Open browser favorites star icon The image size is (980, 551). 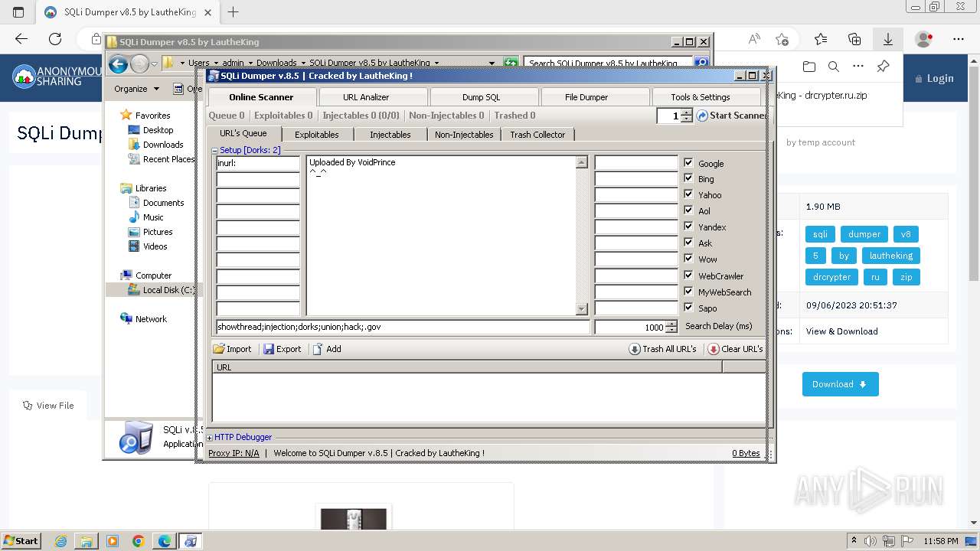tap(821, 39)
